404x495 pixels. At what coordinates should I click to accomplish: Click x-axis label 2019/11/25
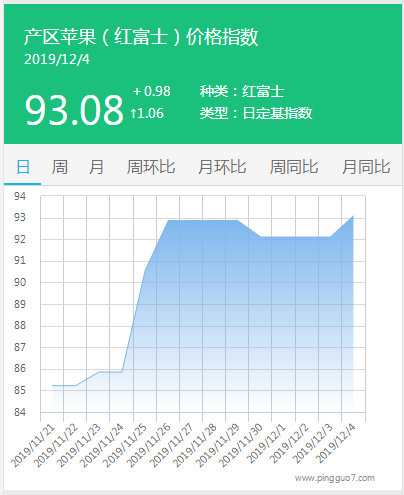pyautogui.click(x=125, y=445)
